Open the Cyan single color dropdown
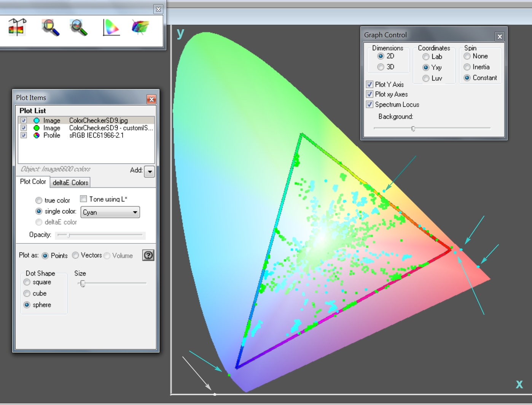532x405 pixels. (110, 212)
